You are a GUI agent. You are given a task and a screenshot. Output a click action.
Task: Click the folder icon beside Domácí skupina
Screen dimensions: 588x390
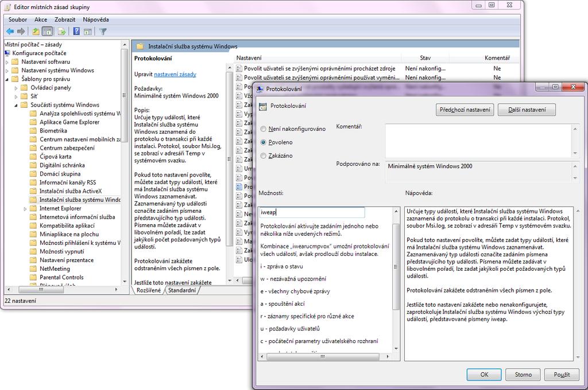[x=33, y=173]
